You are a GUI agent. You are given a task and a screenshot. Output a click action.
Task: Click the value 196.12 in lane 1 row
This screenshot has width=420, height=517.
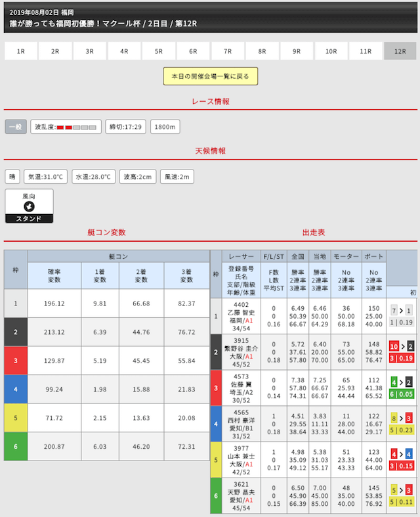pos(54,303)
